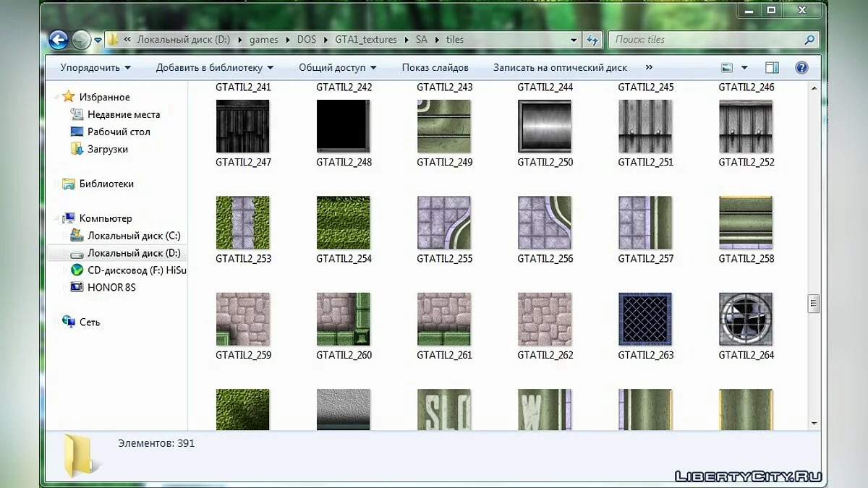868x488 pixels.
Task: Click Показ слайдов button
Action: click(435, 67)
